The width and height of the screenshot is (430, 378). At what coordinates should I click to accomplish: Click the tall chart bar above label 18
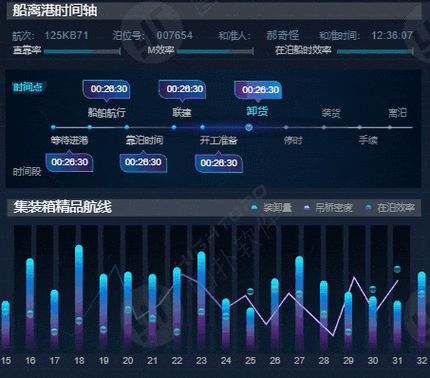pyautogui.click(x=79, y=297)
